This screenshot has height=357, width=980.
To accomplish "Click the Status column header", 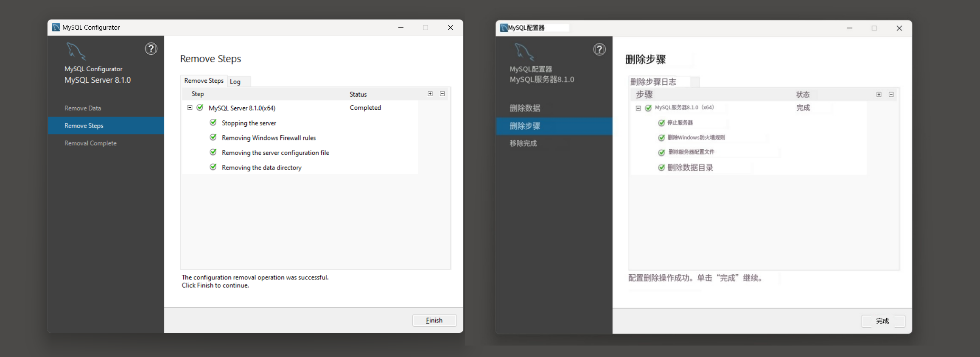I will pos(358,94).
